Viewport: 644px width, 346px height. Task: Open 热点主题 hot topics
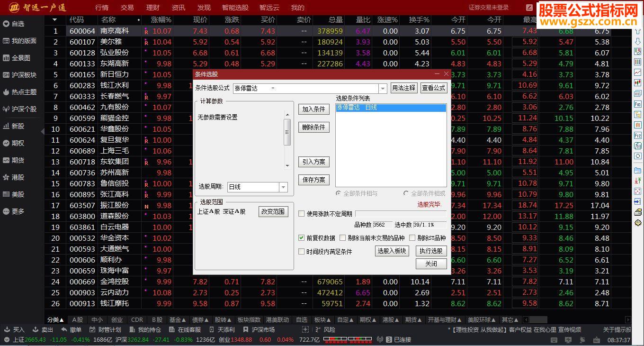[19, 92]
